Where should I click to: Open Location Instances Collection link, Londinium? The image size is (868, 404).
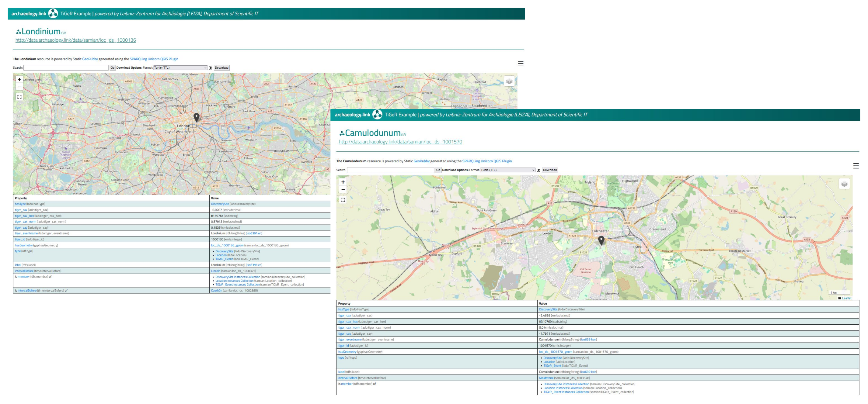point(235,281)
